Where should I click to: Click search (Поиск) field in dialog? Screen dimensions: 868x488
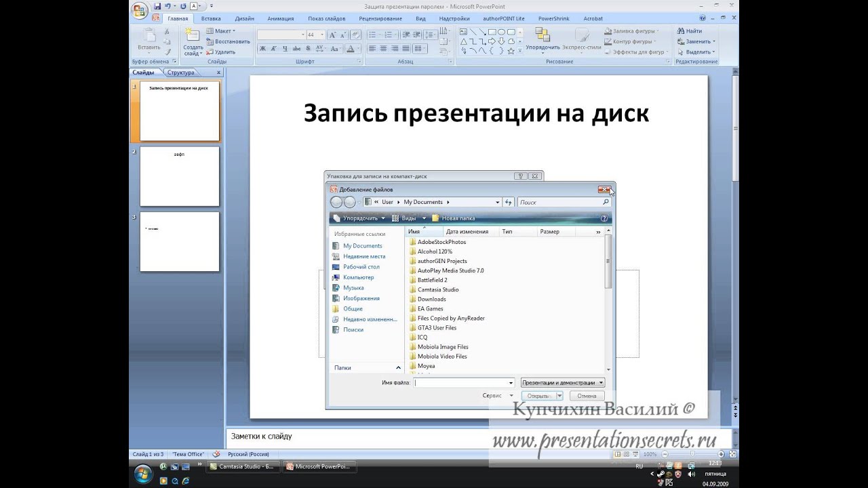pos(564,202)
